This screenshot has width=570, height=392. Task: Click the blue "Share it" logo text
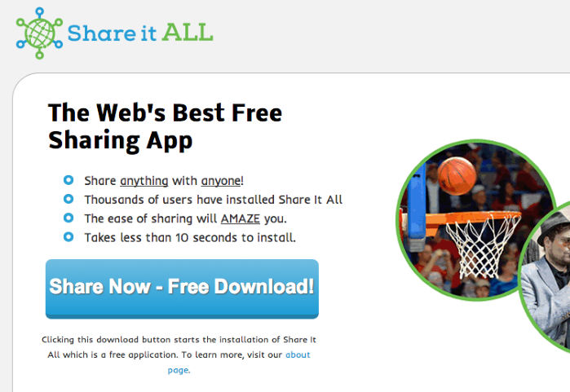(x=112, y=33)
